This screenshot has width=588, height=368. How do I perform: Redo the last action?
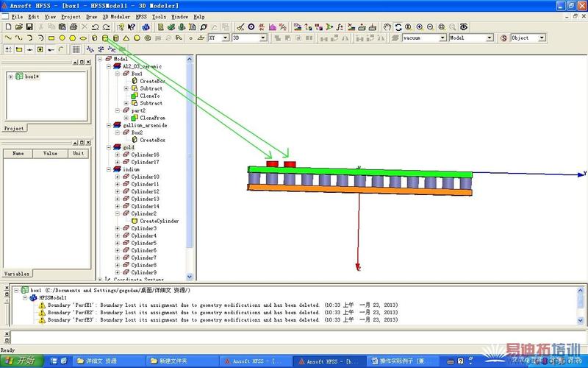tap(106, 27)
